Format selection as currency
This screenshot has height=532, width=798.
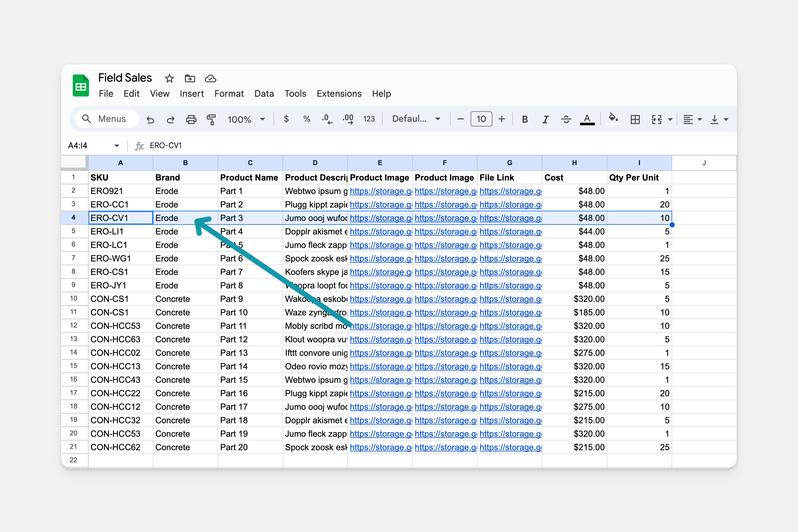point(286,119)
